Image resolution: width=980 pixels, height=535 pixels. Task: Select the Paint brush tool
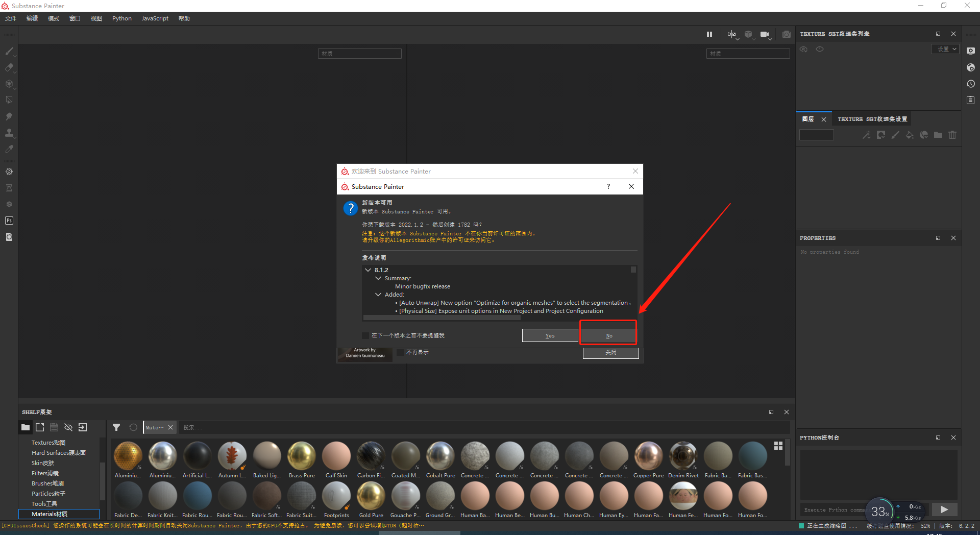click(9, 51)
